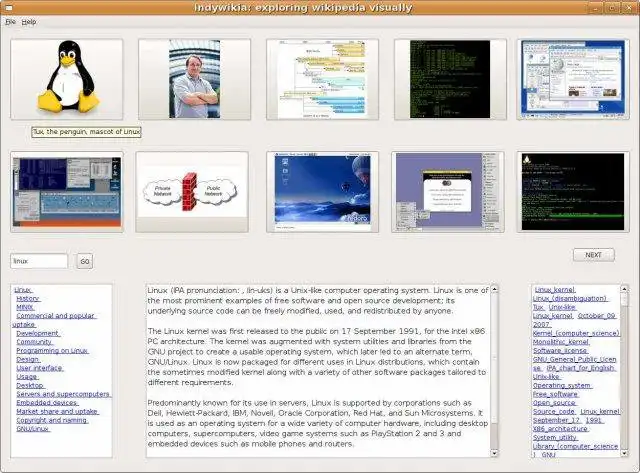Click the article text scrollbar down arrow
Viewport: 640px width, 473px height.
[494, 453]
